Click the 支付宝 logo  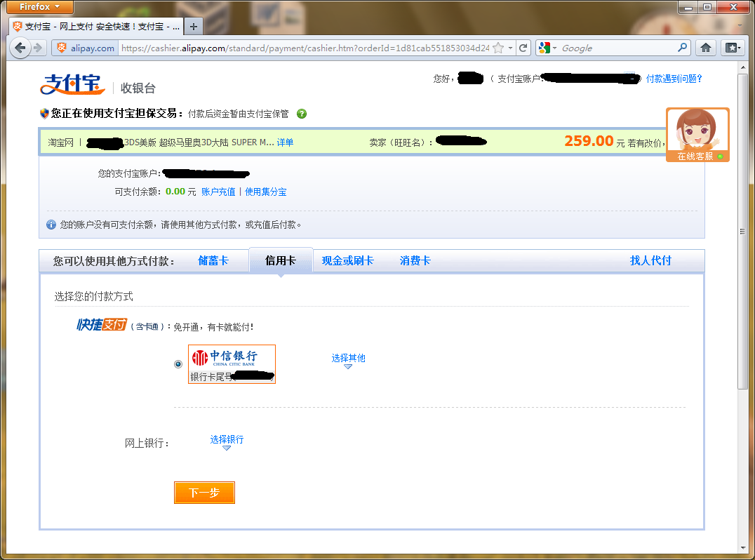73,84
